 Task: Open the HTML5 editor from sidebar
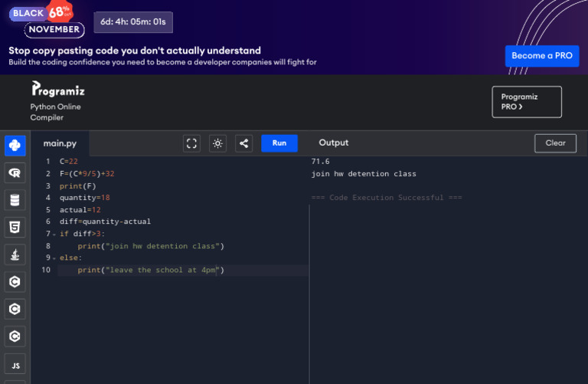[15, 227]
